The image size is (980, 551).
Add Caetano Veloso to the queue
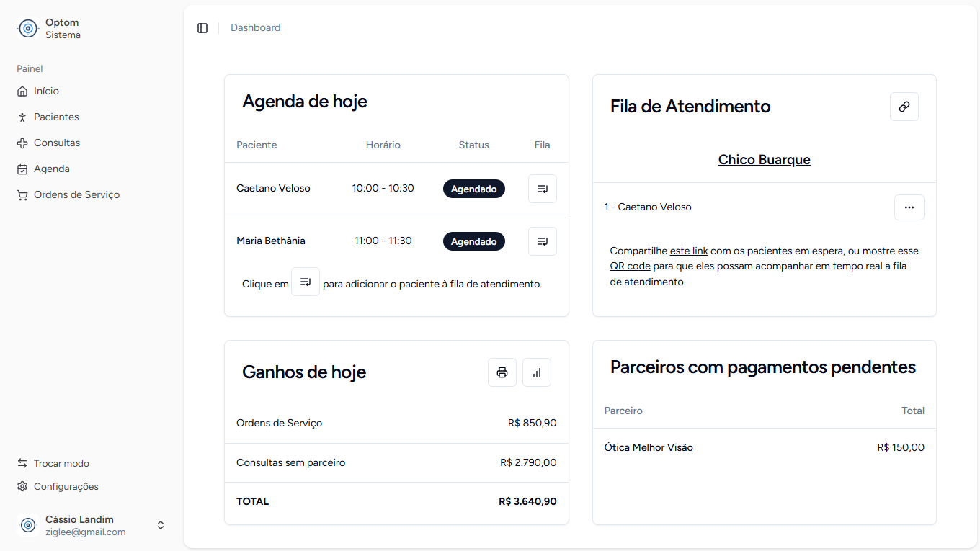[x=542, y=188]
